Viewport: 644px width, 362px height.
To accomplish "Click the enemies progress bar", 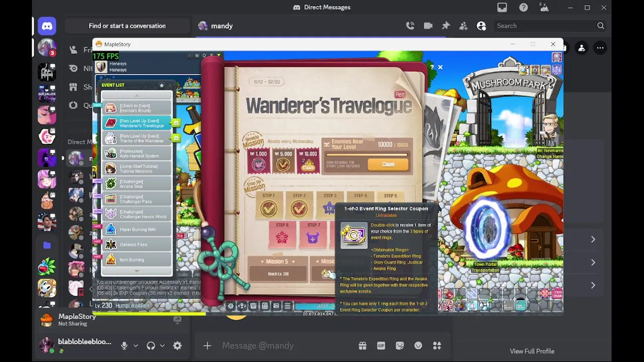I will pyautogui.click(x=366, y=155).
